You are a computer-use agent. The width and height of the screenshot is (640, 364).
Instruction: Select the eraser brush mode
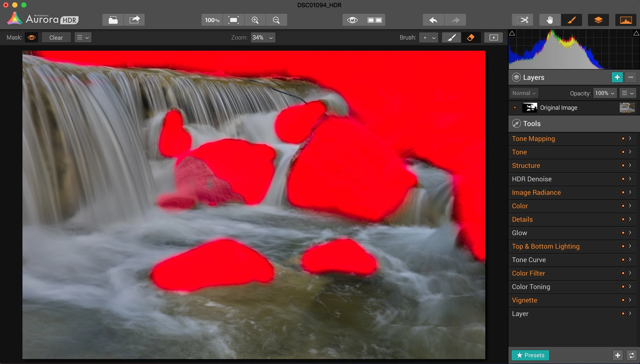471,38
